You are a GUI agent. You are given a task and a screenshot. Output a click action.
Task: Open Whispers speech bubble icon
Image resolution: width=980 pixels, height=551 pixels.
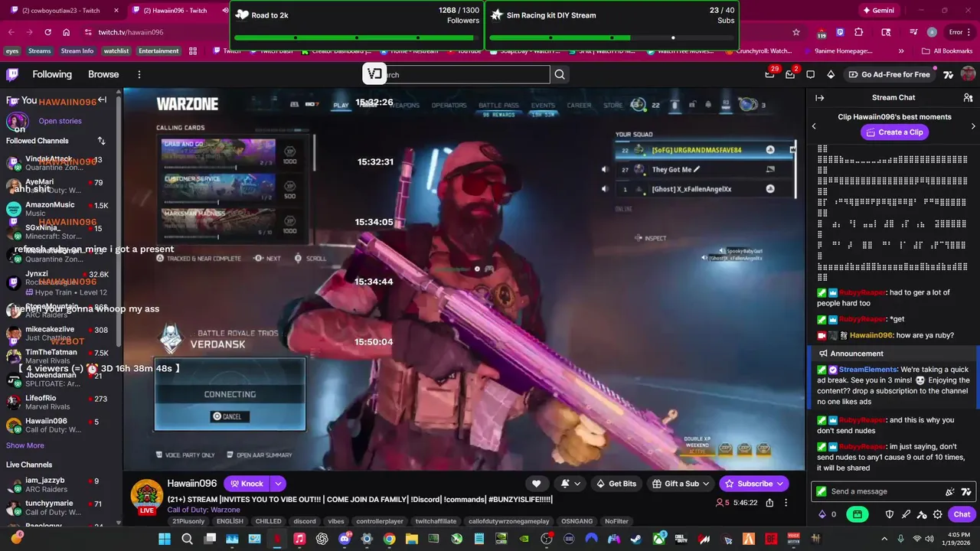811,74
